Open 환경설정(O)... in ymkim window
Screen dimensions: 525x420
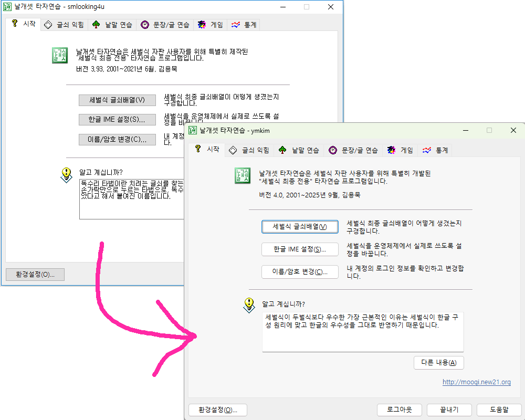[x=218, y=410]
